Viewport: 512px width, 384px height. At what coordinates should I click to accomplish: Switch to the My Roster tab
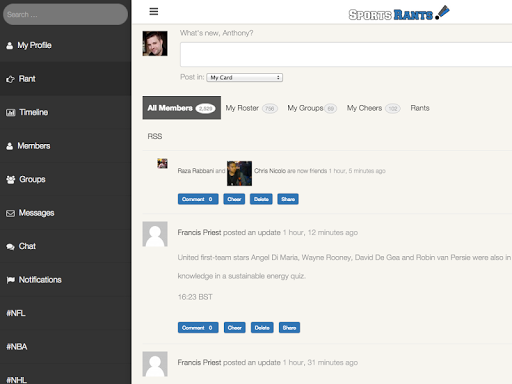pyautogui.click(x=251, y=108)
